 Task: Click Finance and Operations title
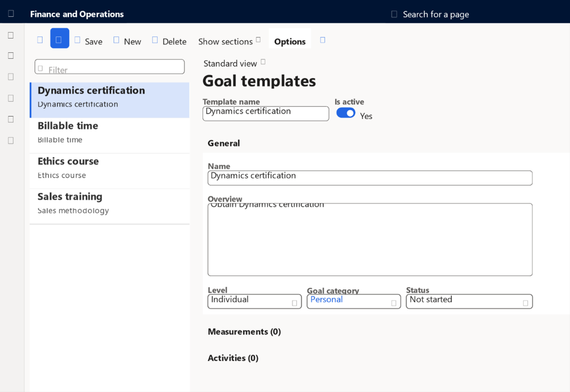[x=76, y=14]
